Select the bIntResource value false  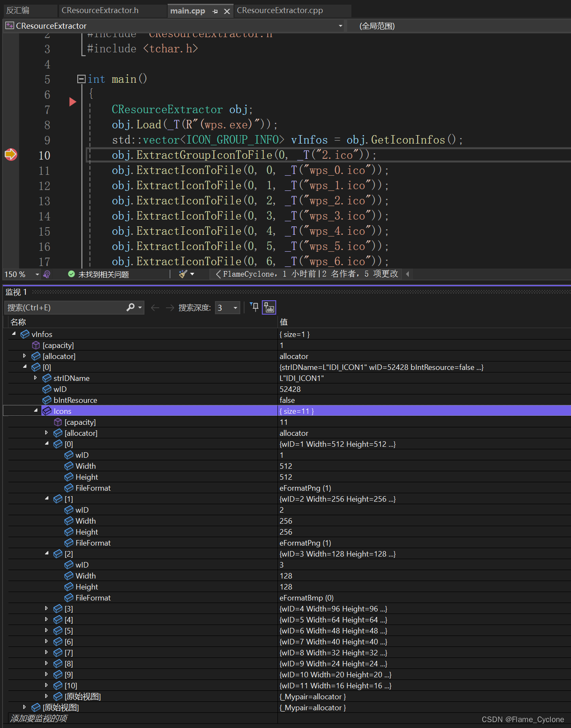coord(287,400)
